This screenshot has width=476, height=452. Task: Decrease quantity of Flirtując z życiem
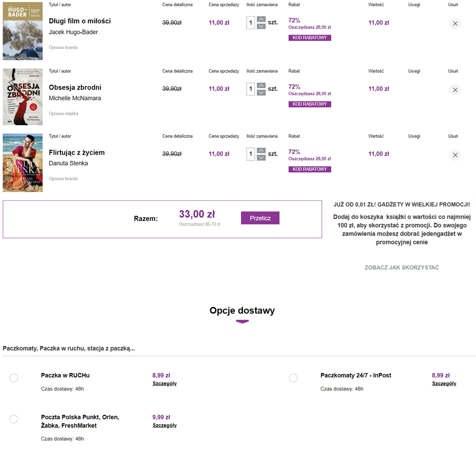click(261, 158)
